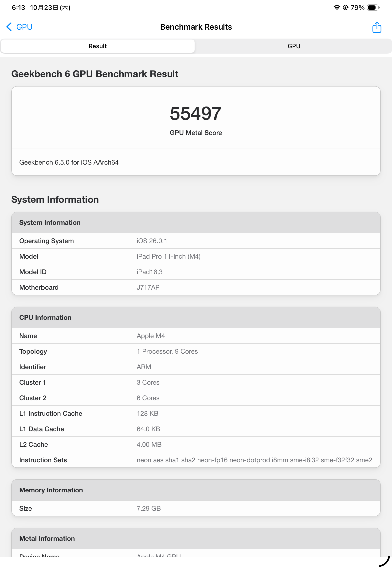Tap the battery indicator icon
The width and height of the screenshot is (392, 569).
click(372, 8)
